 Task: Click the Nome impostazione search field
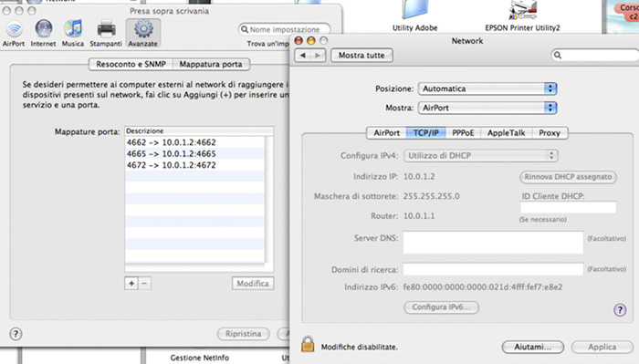285,29
